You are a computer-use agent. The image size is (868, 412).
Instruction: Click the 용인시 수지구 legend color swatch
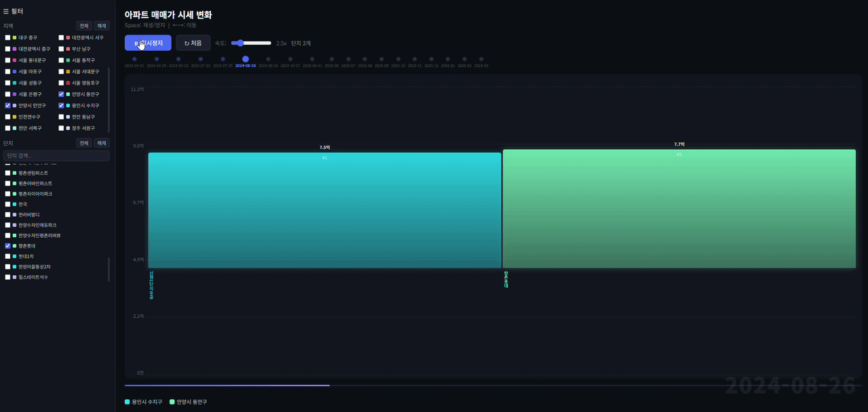coord(127,402)
